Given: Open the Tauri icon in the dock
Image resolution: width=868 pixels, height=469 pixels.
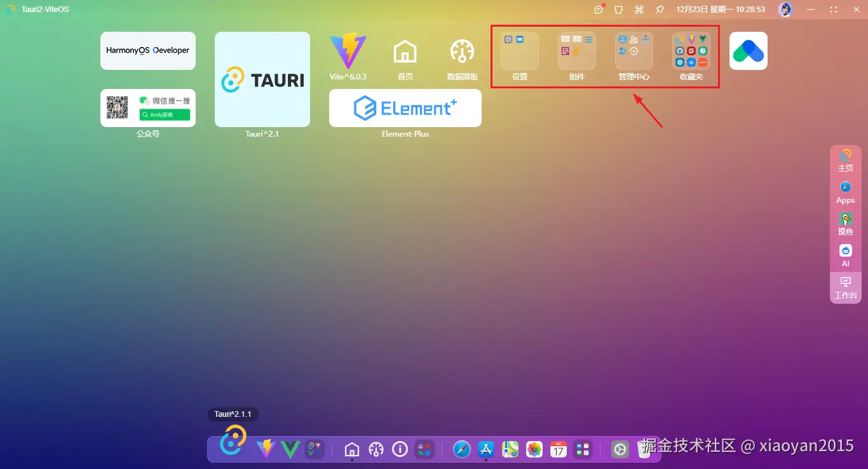Looking at the screenshot, I should pos(233,440).
